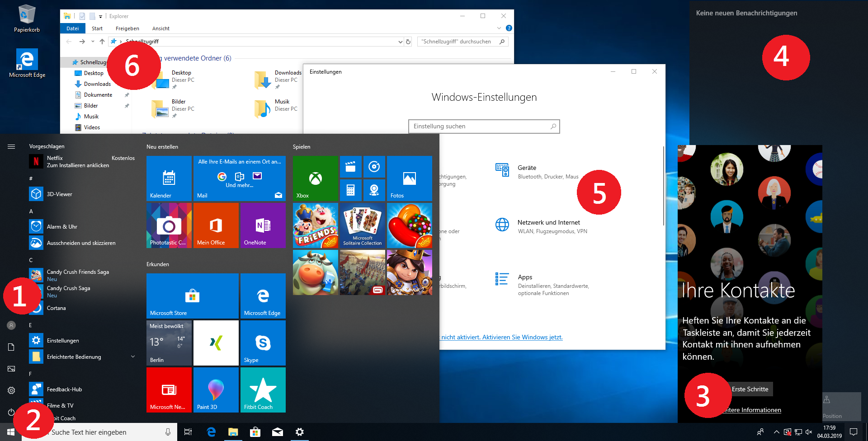
Task: Click the Microsoft Store taskbar icon
Action: [x=255, y=432]
